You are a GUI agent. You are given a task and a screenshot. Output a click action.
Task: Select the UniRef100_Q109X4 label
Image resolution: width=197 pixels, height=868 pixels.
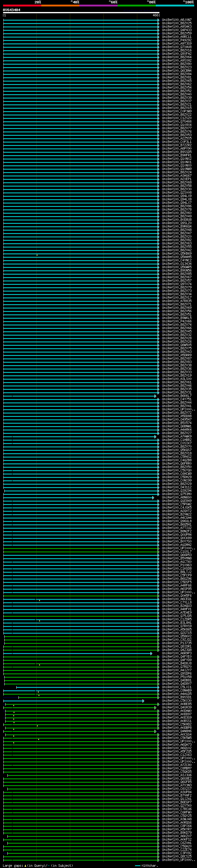pyautogui.click(x=177, y=125)
